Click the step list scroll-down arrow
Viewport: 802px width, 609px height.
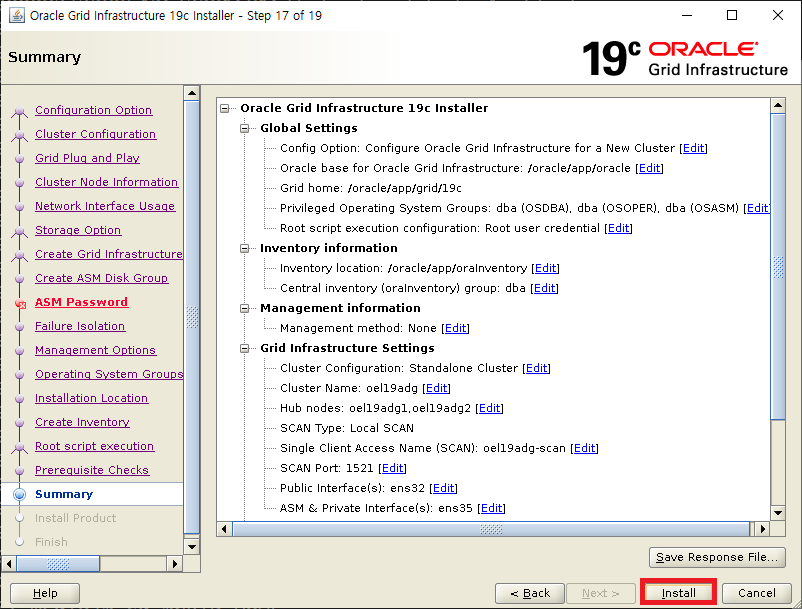pyautogui.click(x=192, y=547)
